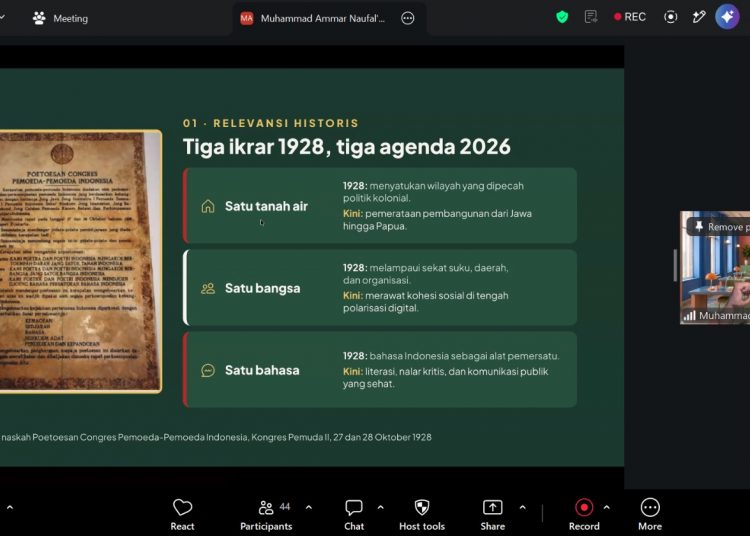Expand the caret at the toolbar's left end
Viewport: 750px width, 536px height.
[10, 507]
